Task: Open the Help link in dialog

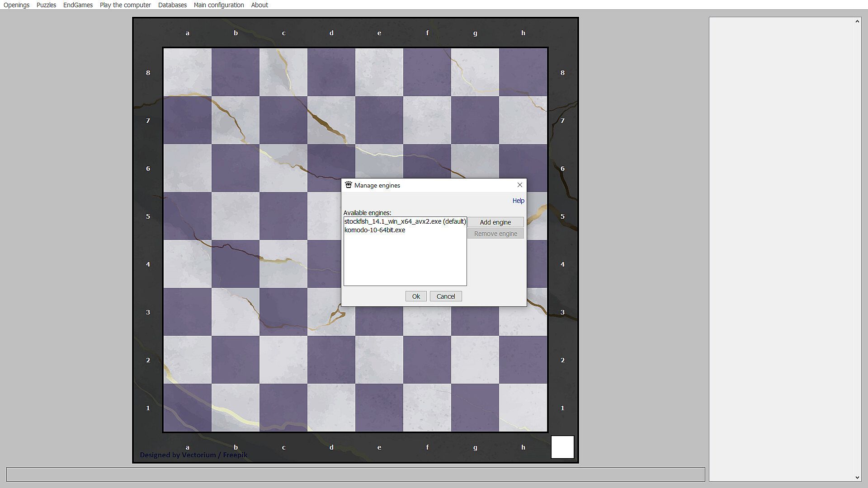Action: (518, 201)
